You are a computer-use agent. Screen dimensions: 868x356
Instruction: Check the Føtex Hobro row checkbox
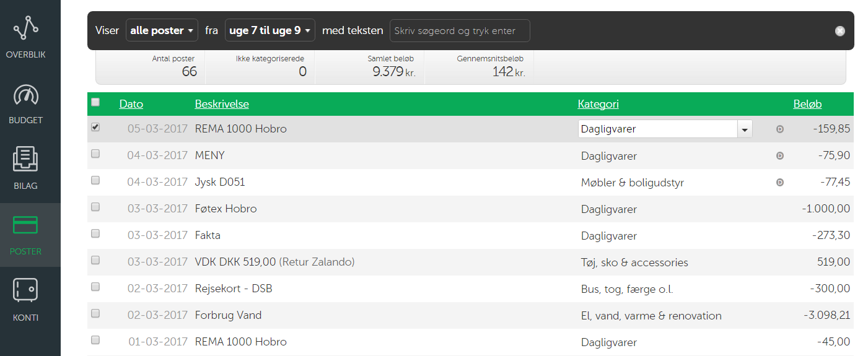(95, 207)
